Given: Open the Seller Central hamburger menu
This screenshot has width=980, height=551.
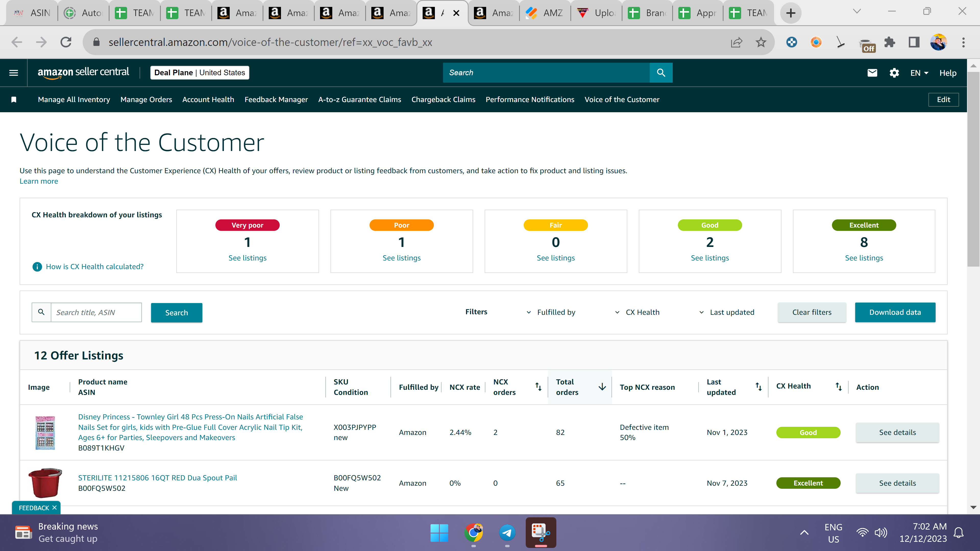Looking at the screenshot, I should [14, 73].
